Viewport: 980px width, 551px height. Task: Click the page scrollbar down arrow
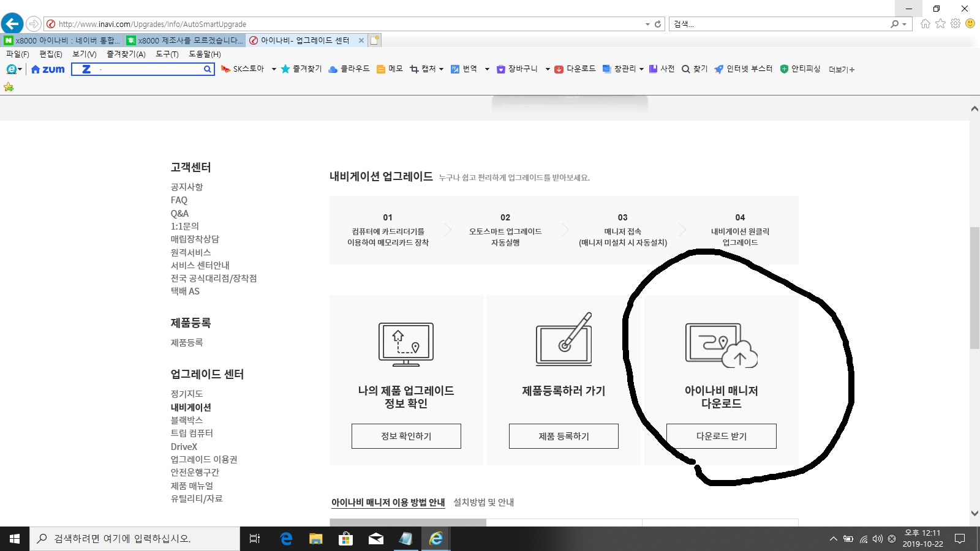974,514
